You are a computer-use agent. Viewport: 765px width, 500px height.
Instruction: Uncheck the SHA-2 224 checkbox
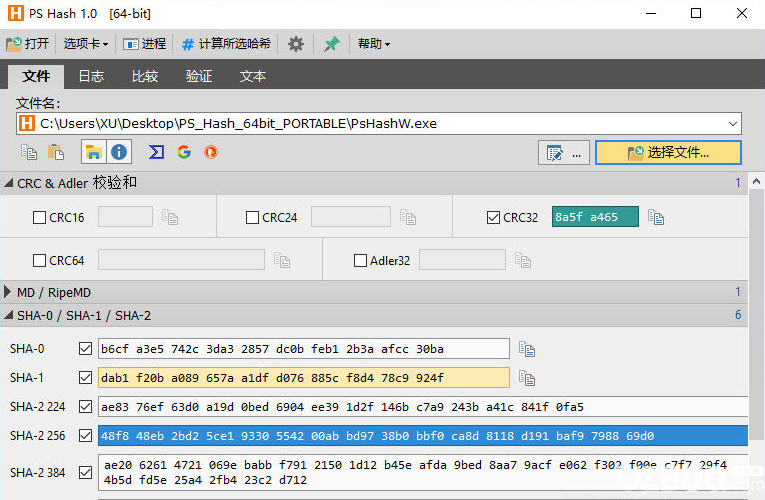85,406
